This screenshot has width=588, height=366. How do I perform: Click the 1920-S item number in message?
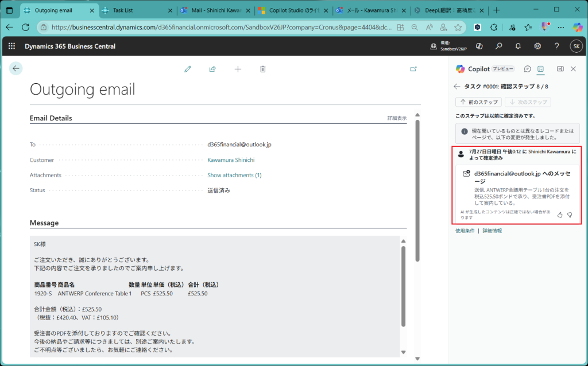coord(43,293)
